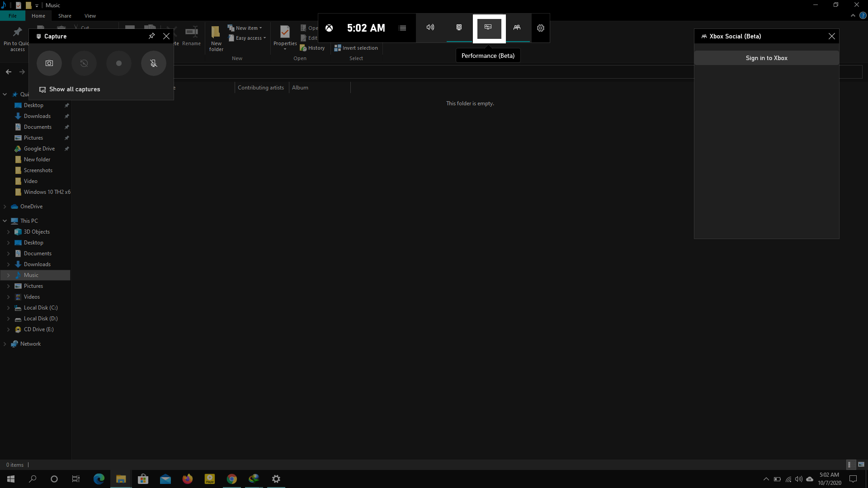Pin the Capture widget
The image size is (868, 488).
(x=152, y=36)
